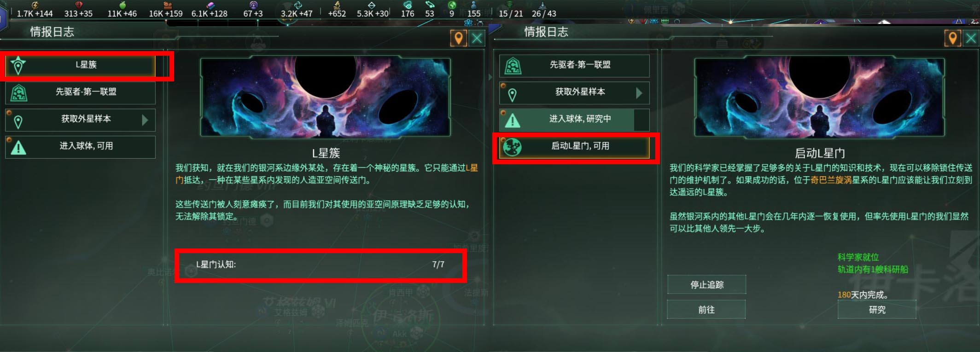This screenshot has height=352, width=980.
Task: Click the 研究 button
Action: [877, 310]
